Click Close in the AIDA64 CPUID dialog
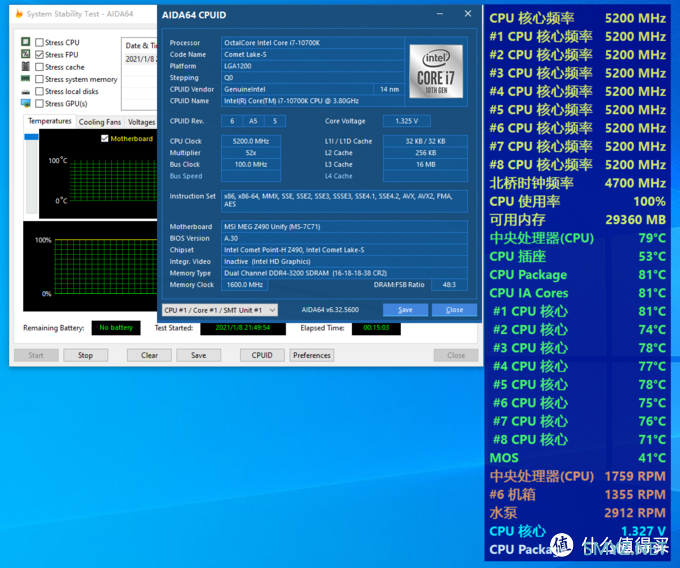The image size is (680, 568). pos(454,310)
